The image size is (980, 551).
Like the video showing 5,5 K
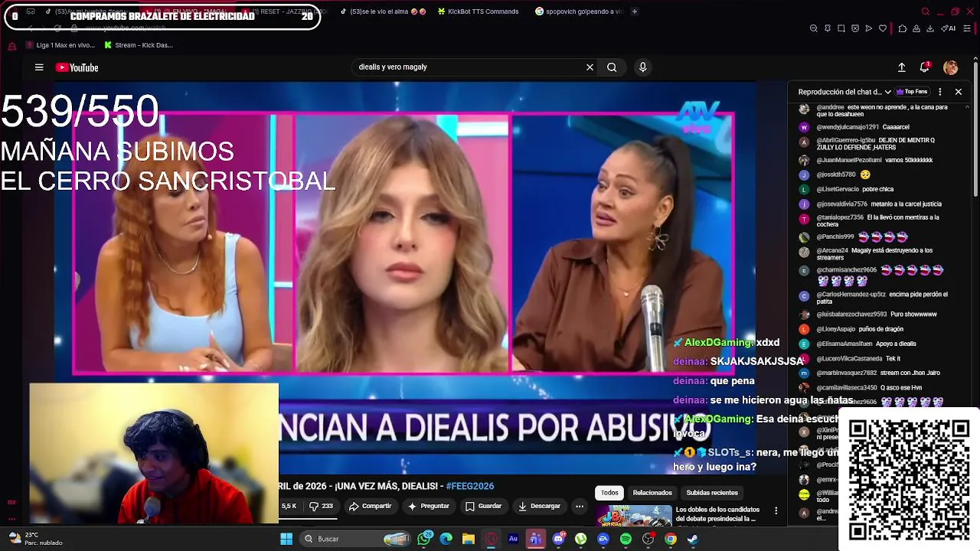click(289, 506)
